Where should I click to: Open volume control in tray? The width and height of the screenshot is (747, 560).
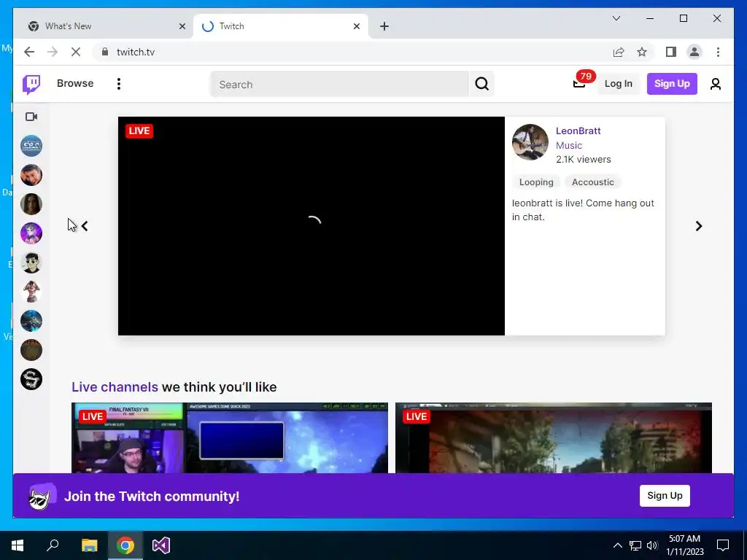[x=652, y=545]
